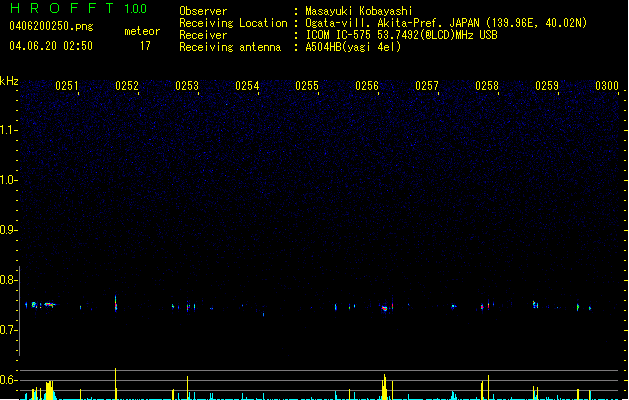The height and width of the screenshot is (400, 629).
Task: Click the tall meteor echo before 0252
Action: point(116,303)
